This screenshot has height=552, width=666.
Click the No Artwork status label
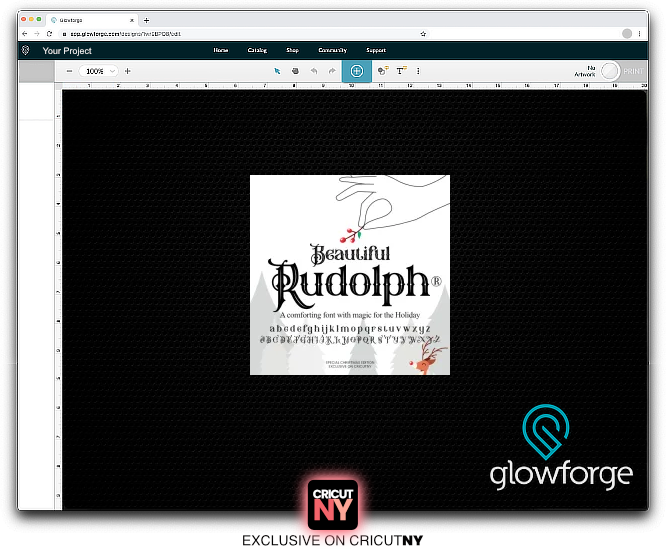(x=585, y=71)
